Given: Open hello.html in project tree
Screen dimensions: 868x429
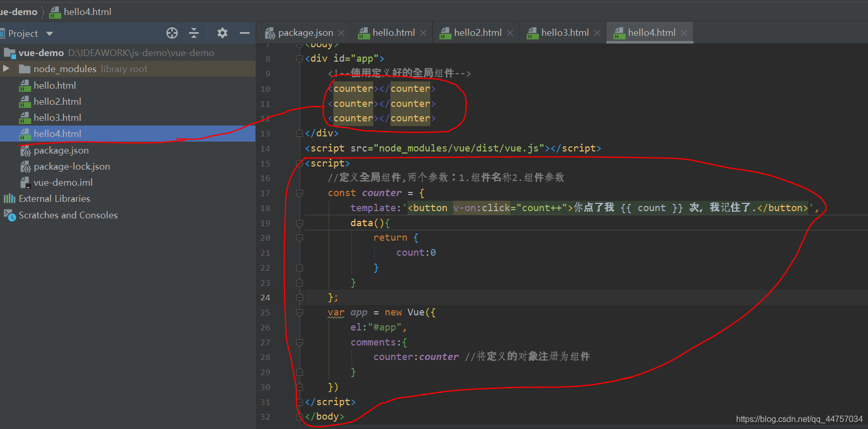Looking at the screenshot, I should point(55,85).
